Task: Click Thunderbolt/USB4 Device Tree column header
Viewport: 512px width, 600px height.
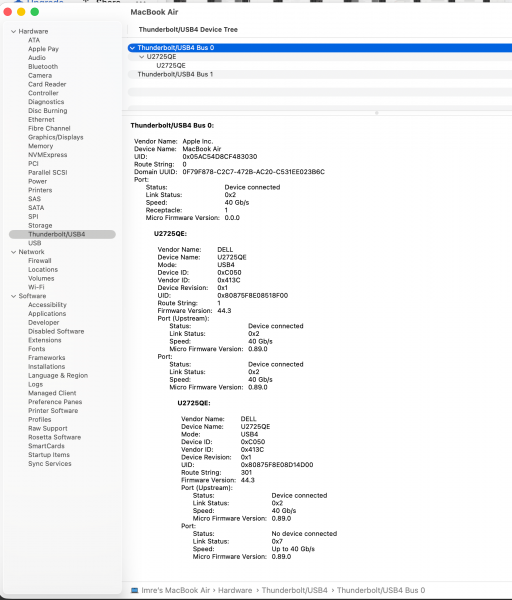Action: (188, 30)
